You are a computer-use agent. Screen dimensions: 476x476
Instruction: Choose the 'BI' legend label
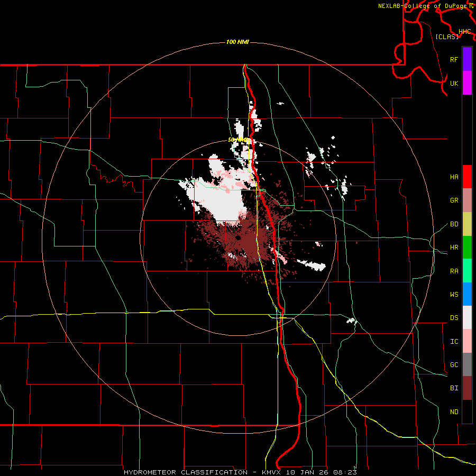click(454, 388)
